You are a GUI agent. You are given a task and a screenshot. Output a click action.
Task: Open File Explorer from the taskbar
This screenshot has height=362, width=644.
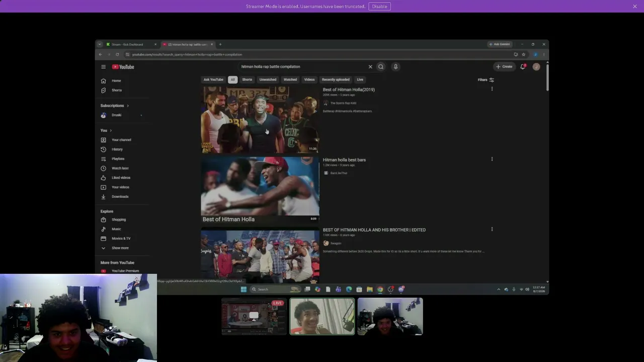(369, 290)
